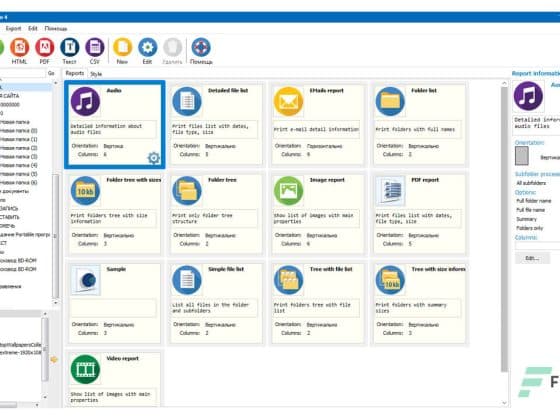The image size is (560, 420).
Task: Click the vertical scrollbar of reports grid
Action: point(504,229)
